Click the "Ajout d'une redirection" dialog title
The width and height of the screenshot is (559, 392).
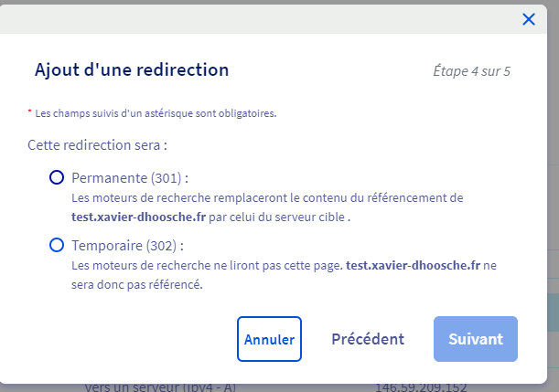coord(132,69)
